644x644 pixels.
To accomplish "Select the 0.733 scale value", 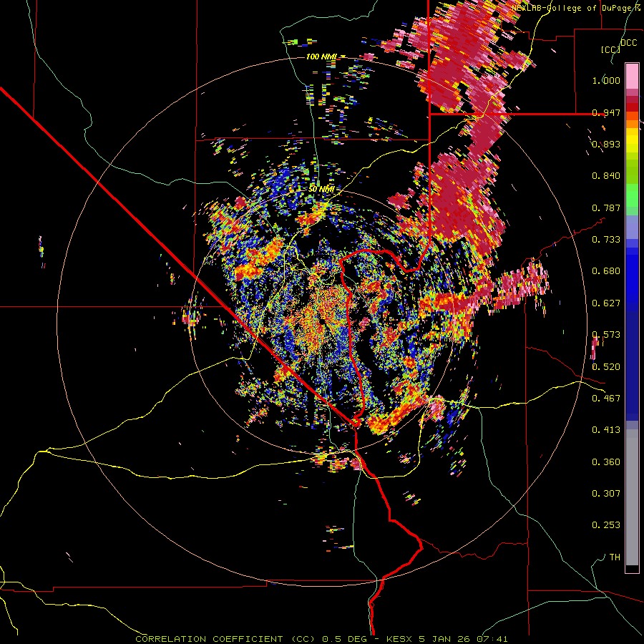I will coord(606,240).
